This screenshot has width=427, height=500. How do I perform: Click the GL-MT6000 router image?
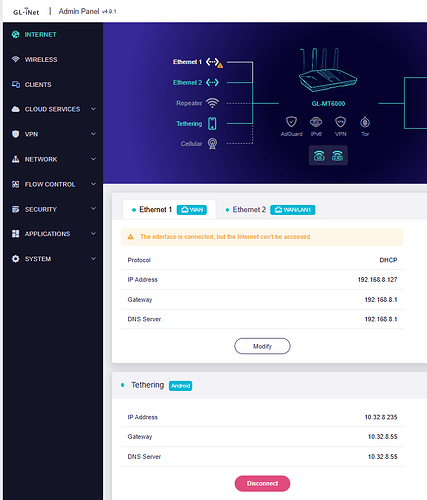pyautogui.click(x=328, y=71)
